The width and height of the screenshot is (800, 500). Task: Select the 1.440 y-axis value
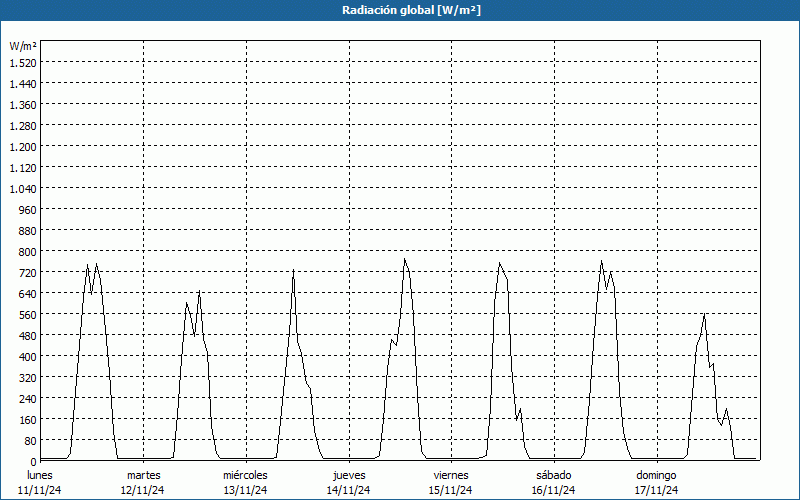23,84
